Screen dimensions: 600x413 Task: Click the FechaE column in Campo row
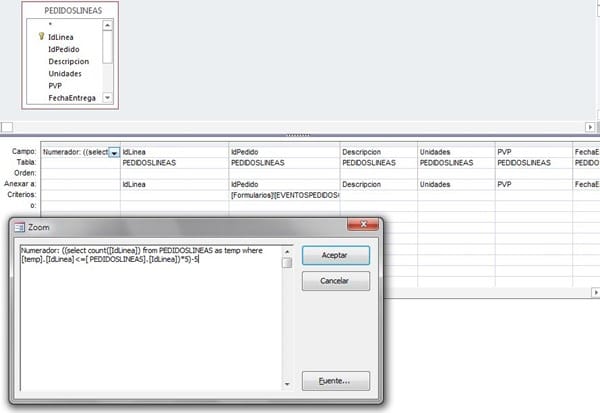[587, 152]
